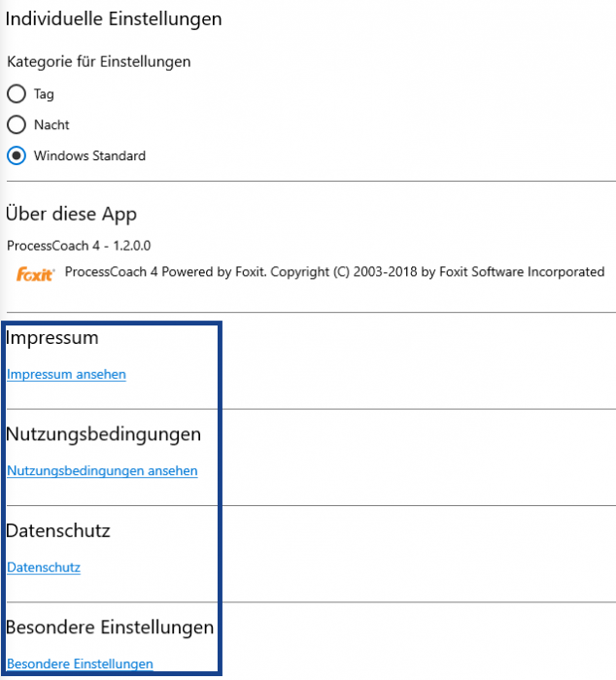Select the Windows Standard radio button

[x=17, y=155]
